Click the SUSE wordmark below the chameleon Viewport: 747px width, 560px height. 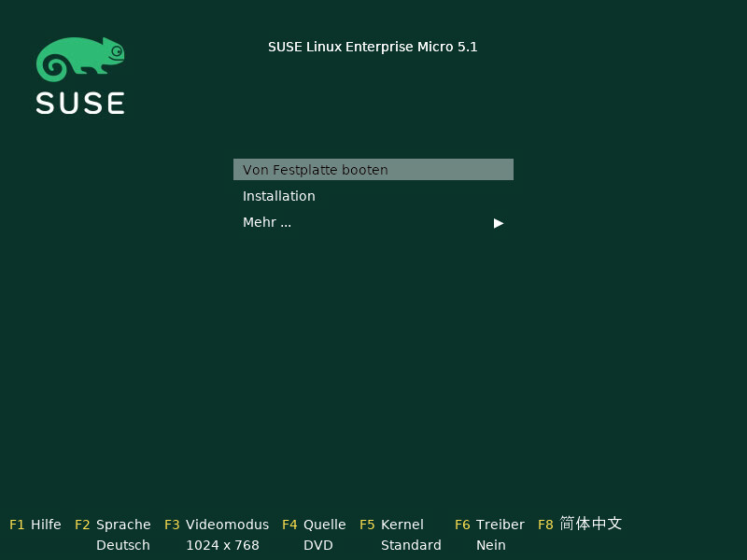pos(80,103)
